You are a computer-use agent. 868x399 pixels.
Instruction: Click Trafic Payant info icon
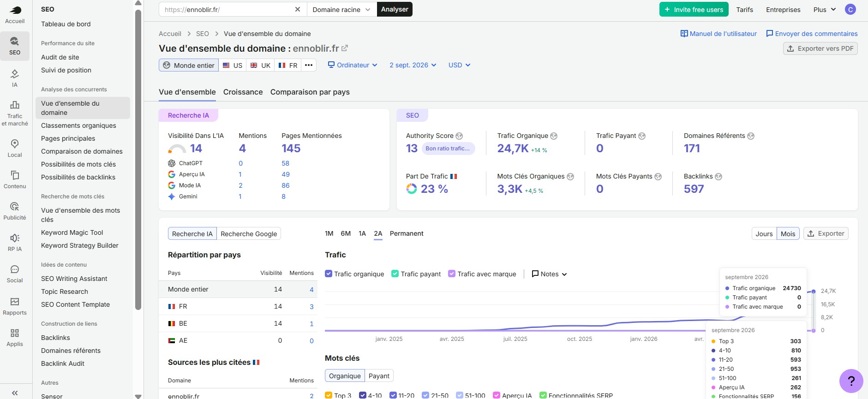tap(642, 136)
